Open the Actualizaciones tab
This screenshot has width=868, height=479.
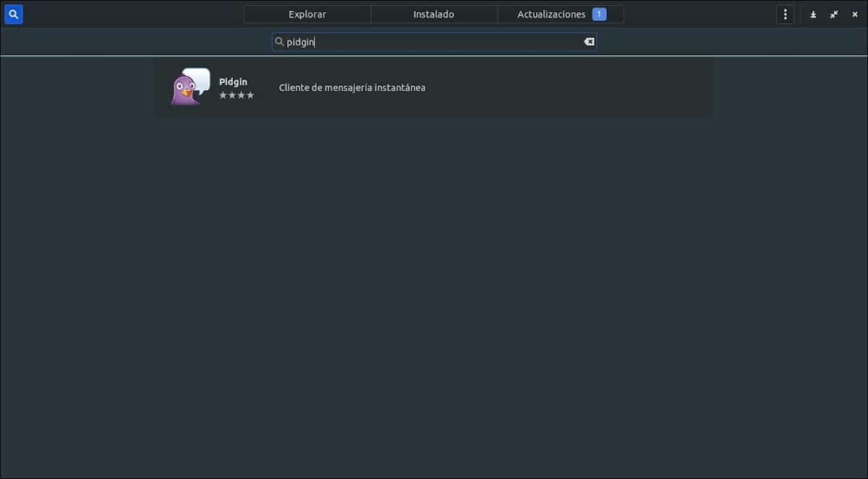point(561,14)
